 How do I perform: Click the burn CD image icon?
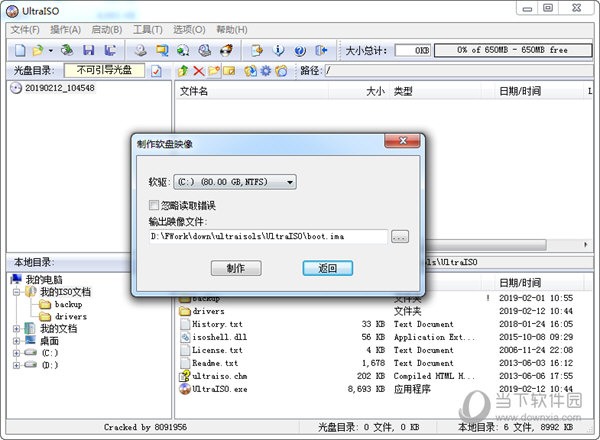(227, 50)
